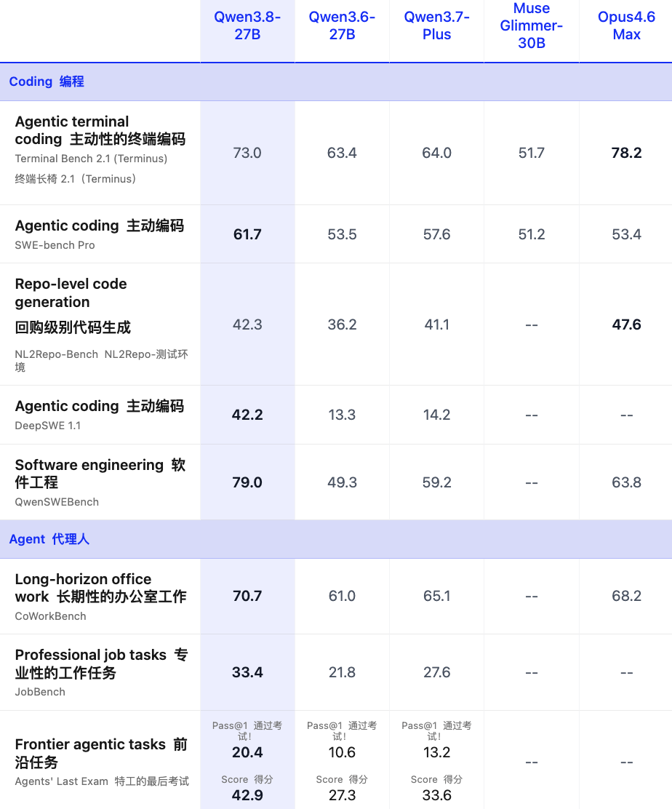The image size is (672, 809).
Task: Click the Repo-level code generation title
Action: tap(71, 292)
